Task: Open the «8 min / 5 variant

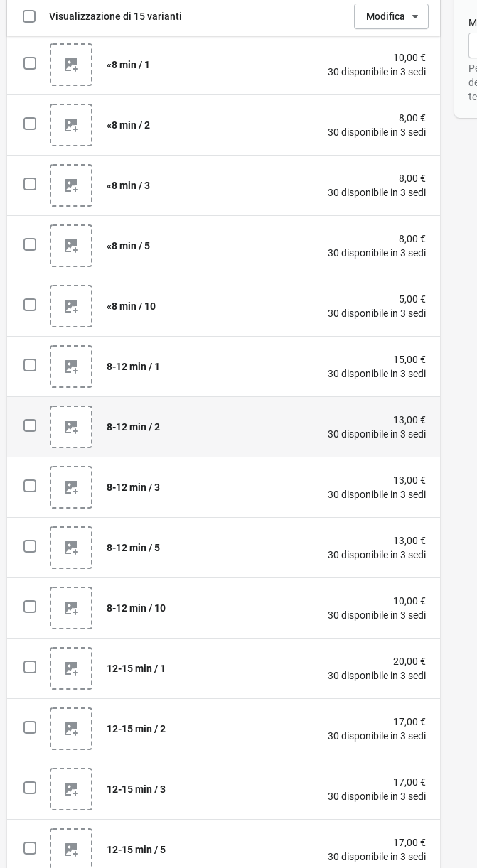Action: coord(128,246)
